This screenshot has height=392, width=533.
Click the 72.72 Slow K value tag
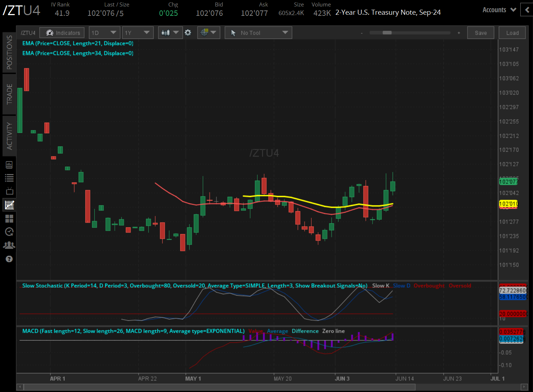[513, 290]
